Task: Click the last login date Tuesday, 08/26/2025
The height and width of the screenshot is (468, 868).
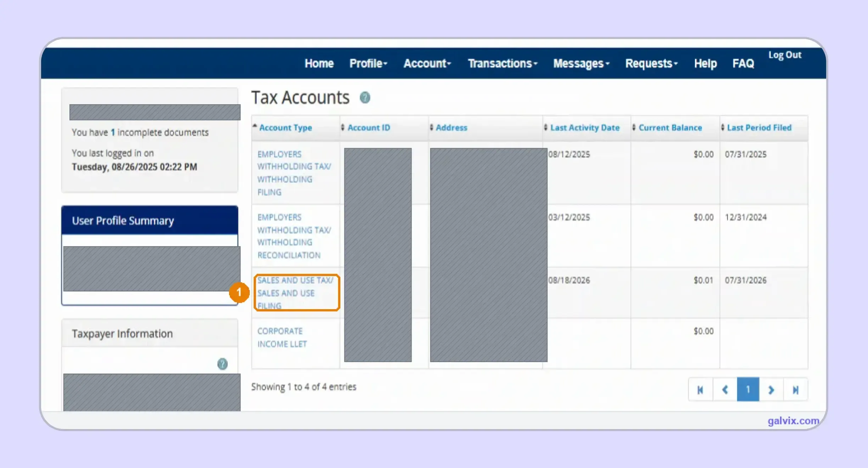Action: pos(134,167)
